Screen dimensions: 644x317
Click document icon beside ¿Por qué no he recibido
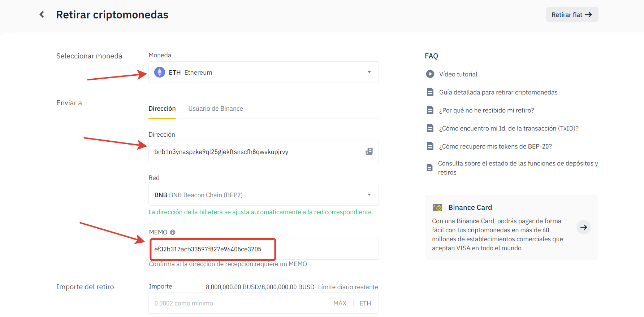(x=430, y=110)
